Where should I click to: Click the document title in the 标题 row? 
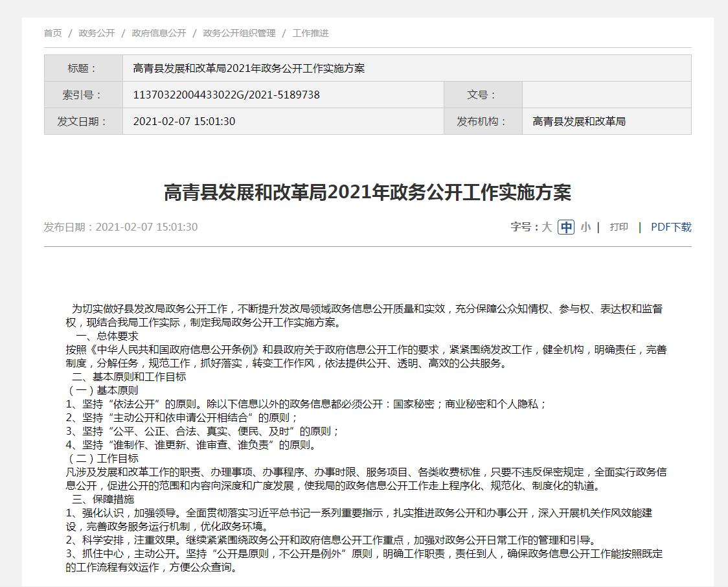pyautogui.click(x=249, y=68)
